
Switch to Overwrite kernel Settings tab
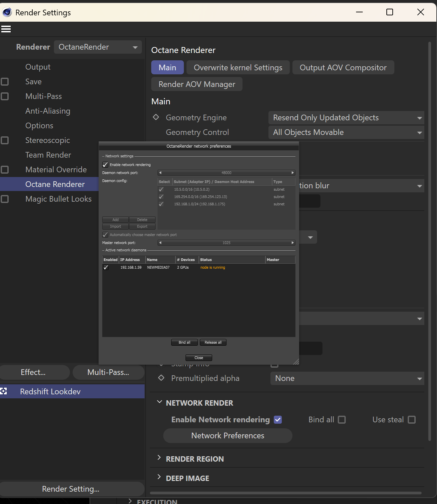[238, 67]
